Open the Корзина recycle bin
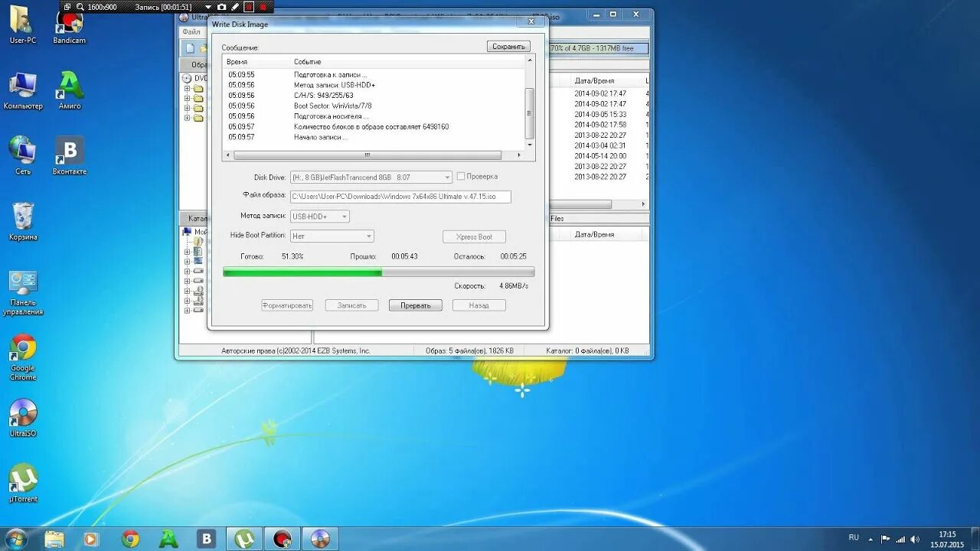This screenshot has height=551, width=980. 23,221
